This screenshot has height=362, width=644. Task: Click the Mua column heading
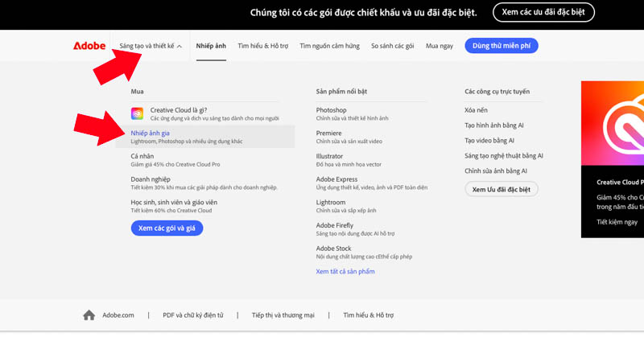point(137,92)
